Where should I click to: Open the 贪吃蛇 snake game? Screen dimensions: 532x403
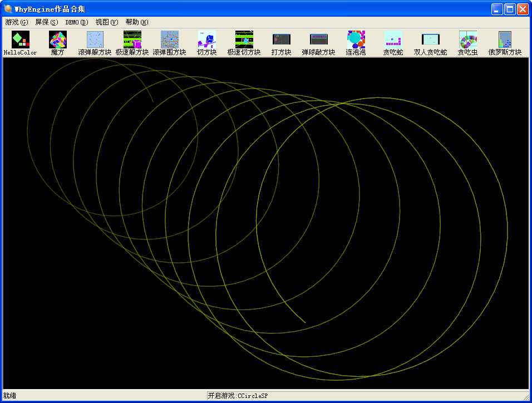coord(393,43)
